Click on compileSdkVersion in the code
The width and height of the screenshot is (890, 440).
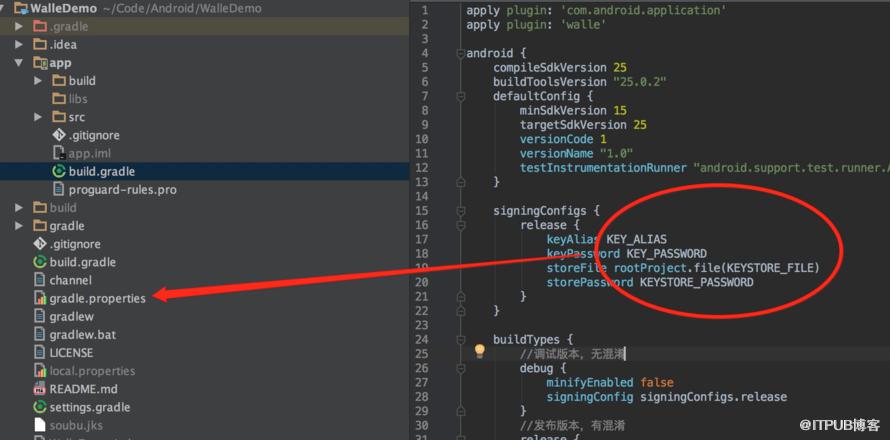pyautogui.click(x=549, y=68)
